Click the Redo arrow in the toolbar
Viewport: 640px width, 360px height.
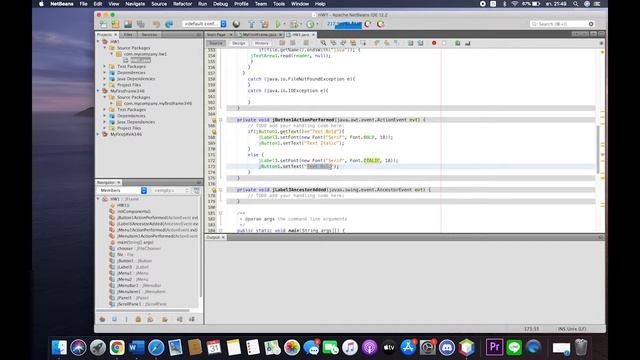click(x=169, y=24)
